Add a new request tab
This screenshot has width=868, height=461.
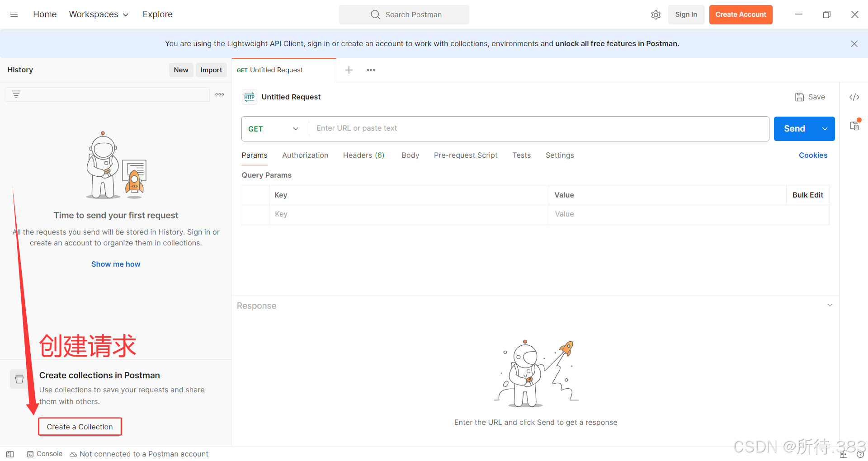click(x=349, y=70)
